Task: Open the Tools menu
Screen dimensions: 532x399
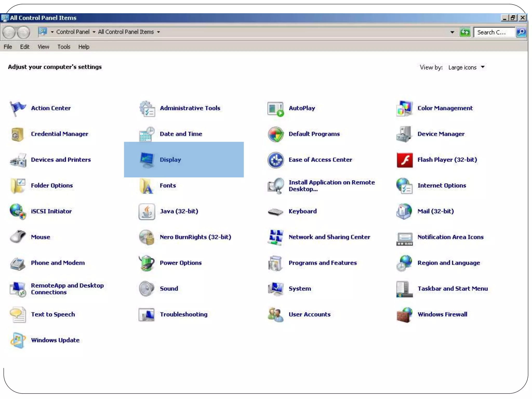Action: (x=64, y=47)
